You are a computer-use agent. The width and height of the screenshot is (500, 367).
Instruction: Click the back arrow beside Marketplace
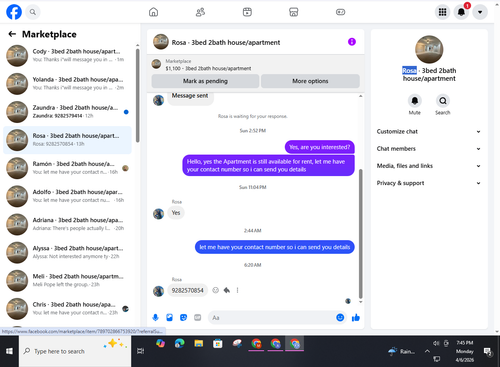point(12,34)
